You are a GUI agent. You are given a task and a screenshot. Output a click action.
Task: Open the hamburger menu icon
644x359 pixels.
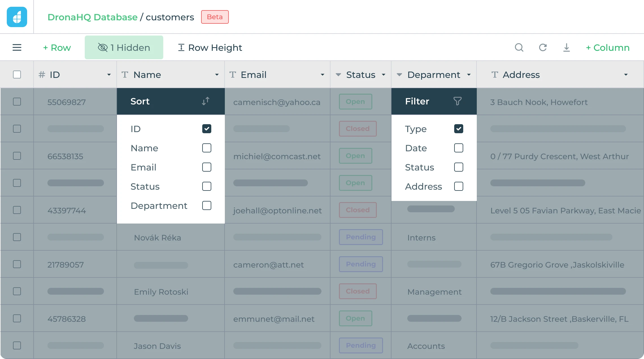17,47
